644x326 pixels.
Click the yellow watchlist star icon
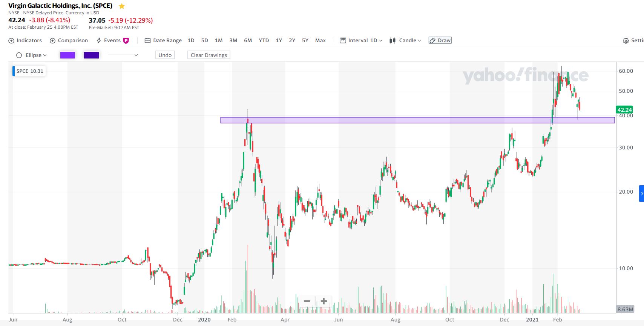tap(122, 6)
